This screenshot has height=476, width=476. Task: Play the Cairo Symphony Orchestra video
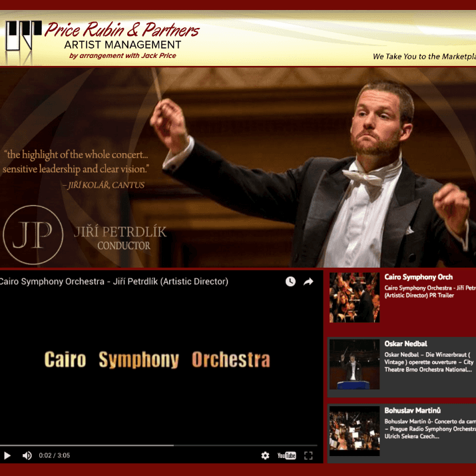coord(7,455)
